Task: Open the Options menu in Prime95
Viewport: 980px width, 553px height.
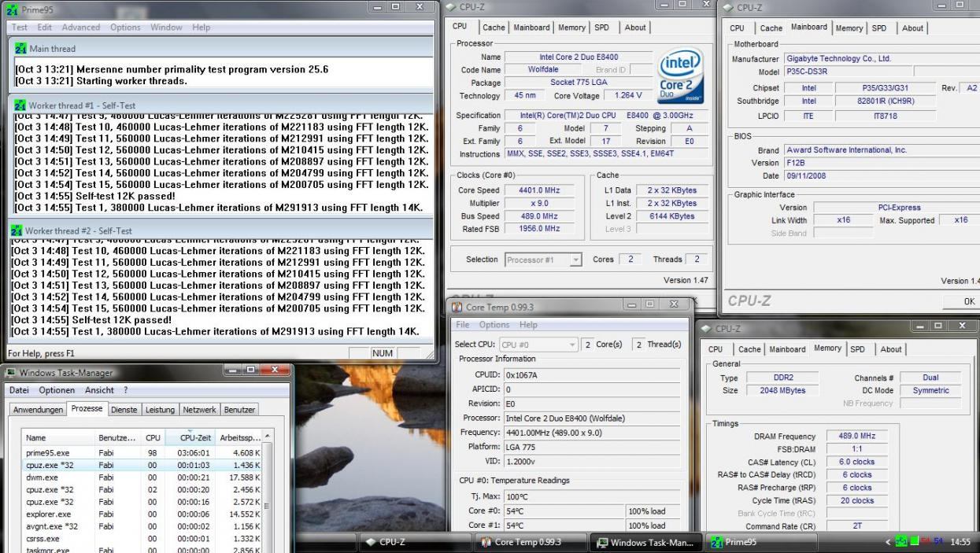Action: coord(125,28)
